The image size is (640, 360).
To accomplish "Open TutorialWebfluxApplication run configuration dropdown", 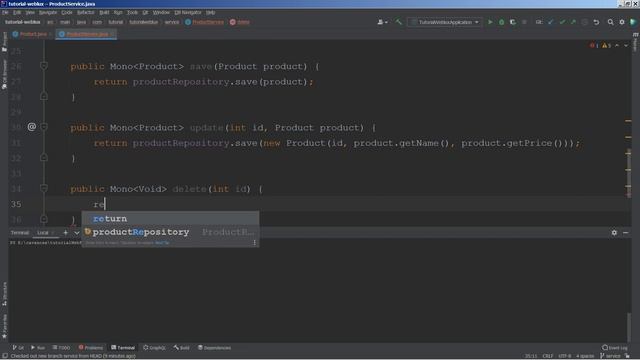I will [x=445, y=22].
